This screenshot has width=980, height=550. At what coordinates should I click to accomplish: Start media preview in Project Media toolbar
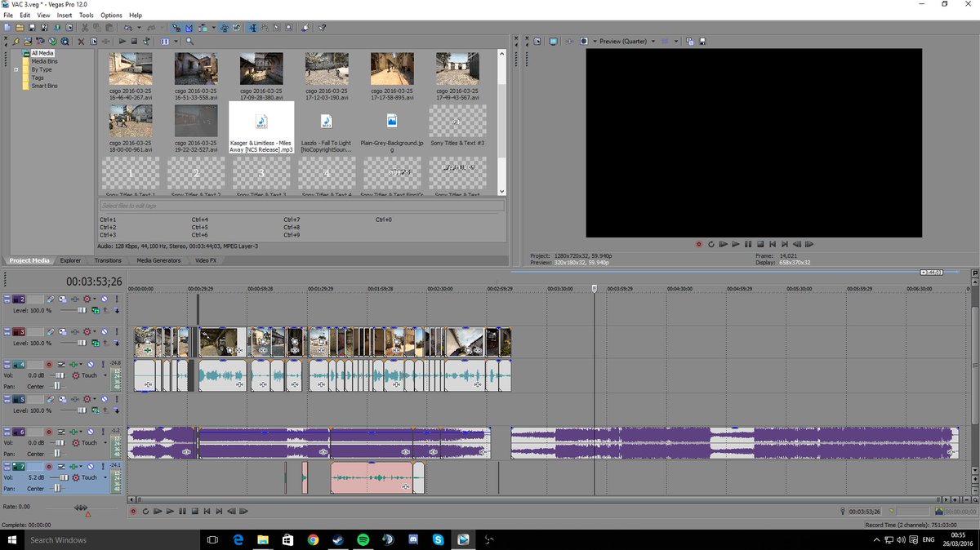122,41
